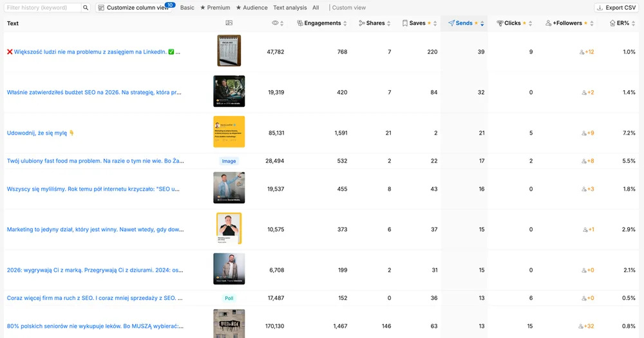Click the Filter history keyword field
Image resolution: width=644 pixels, height=338 pixels.
point(43,7)
